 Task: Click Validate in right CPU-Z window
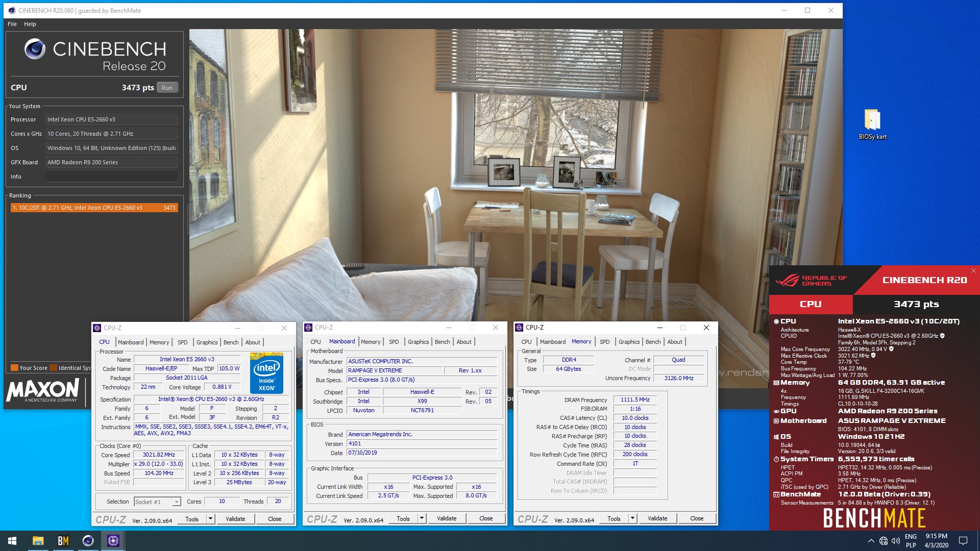657,518
